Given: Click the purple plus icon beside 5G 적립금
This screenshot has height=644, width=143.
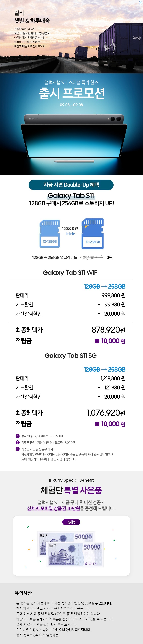Looking at the screenshot, I should (x=97, y=424).
